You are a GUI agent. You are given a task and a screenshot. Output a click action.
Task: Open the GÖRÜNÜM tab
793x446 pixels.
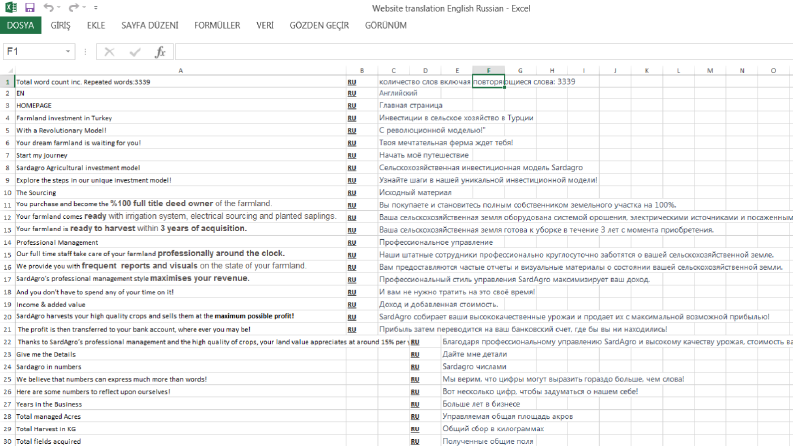pyautogui.click(x=386, y=25)
